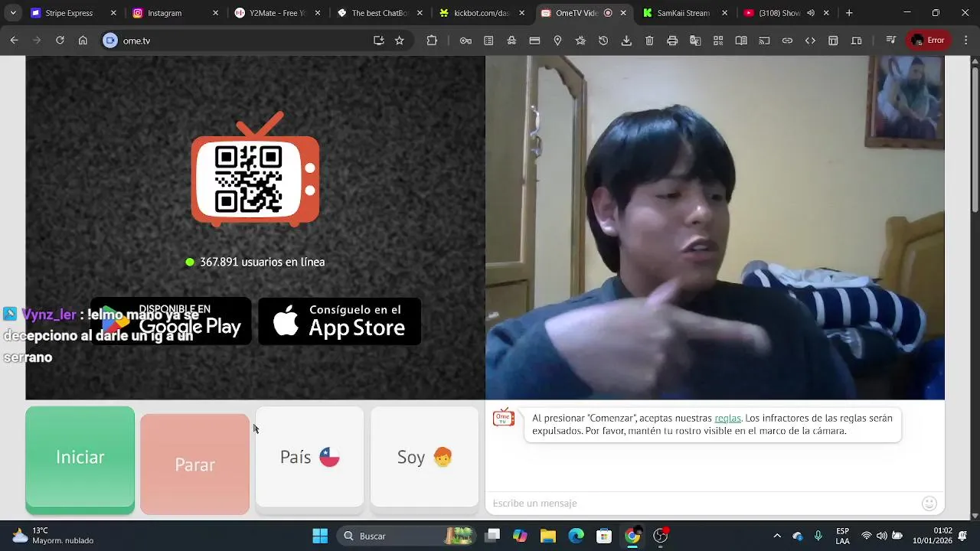Open the weather widget showing 13°C
980x551 pixels.
54,536
